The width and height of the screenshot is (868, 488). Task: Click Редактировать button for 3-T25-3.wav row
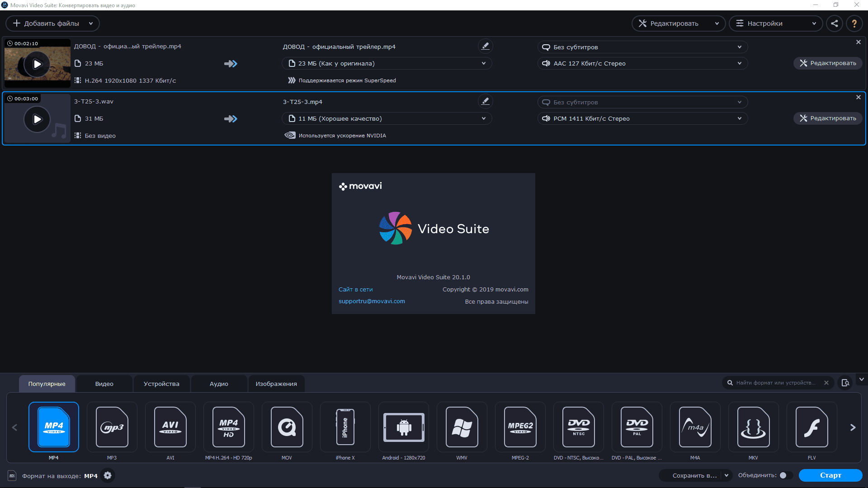click(828, 118)
